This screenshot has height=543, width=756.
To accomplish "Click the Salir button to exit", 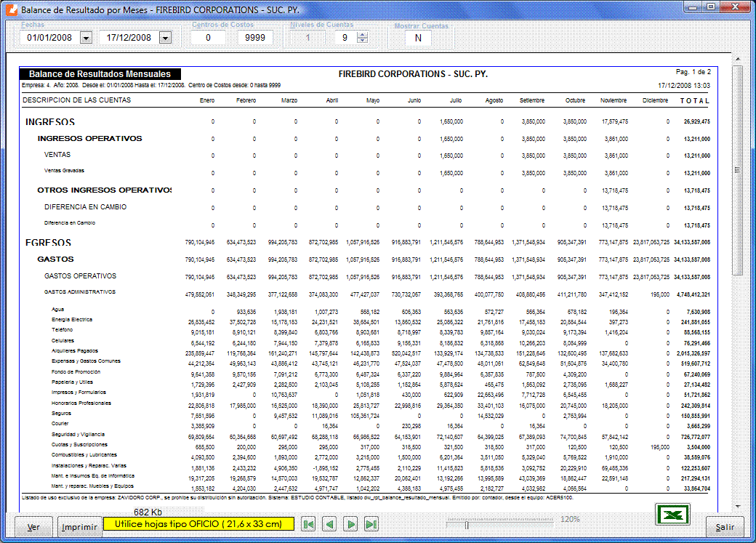I will (724, 527).
